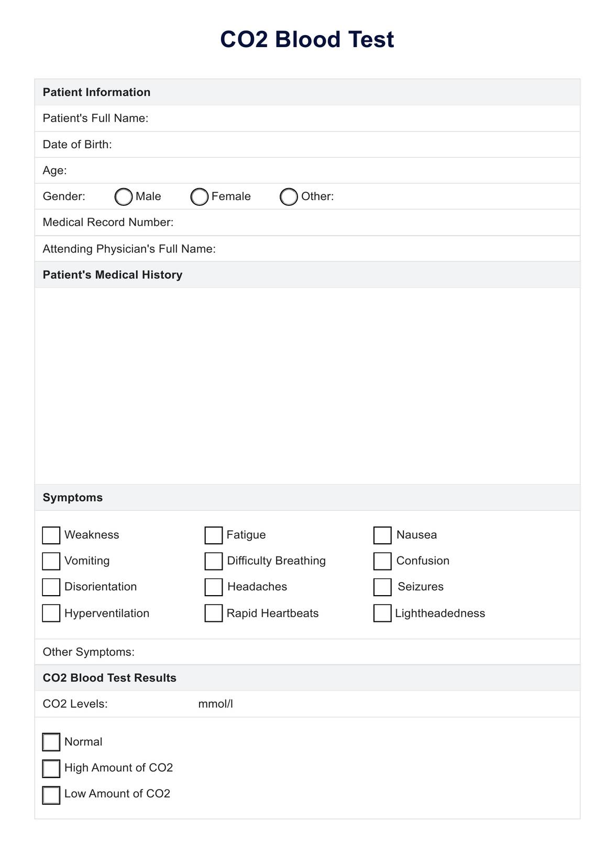Mark the Normal result checkbox
This screenshot has height=854, width=616.
coord(51,742)
